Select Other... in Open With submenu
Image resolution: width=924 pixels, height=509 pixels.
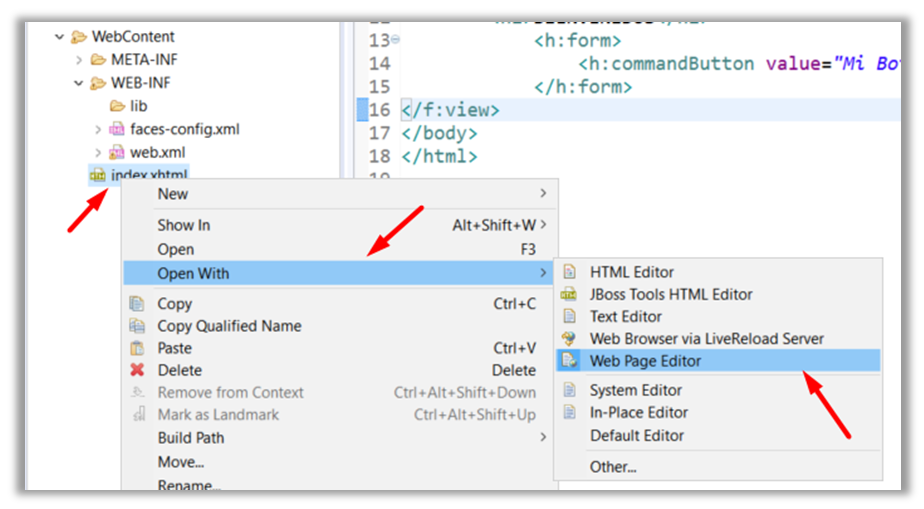click(x=613, y=466)
